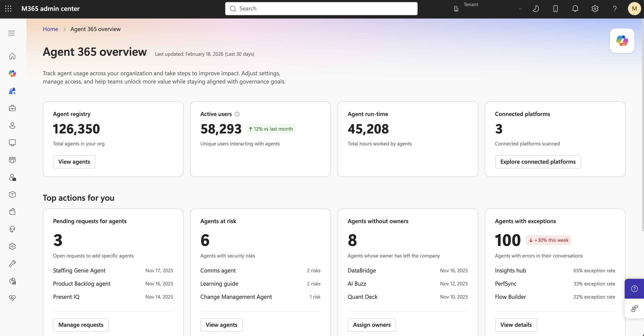Open the M account avatar menu
This screenshot has height=336, width=644.
[x=634, y=9]
